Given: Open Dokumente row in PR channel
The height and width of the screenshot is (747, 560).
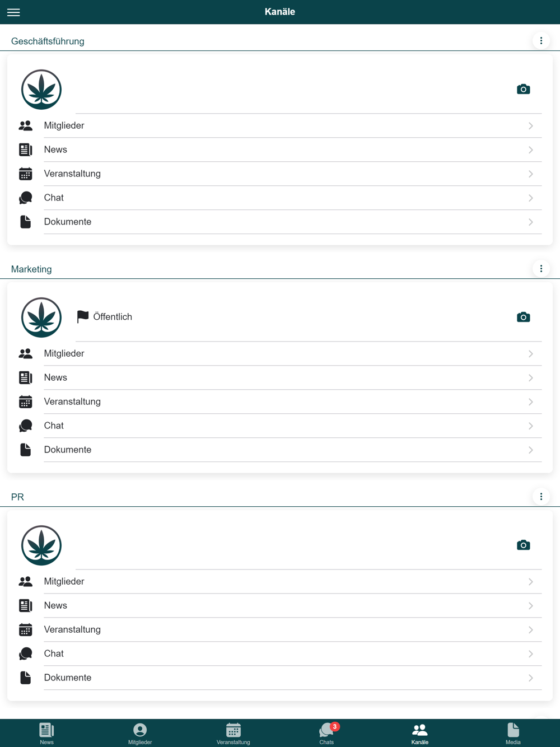Looking at the screenshot, I should [x=280, y=678].
